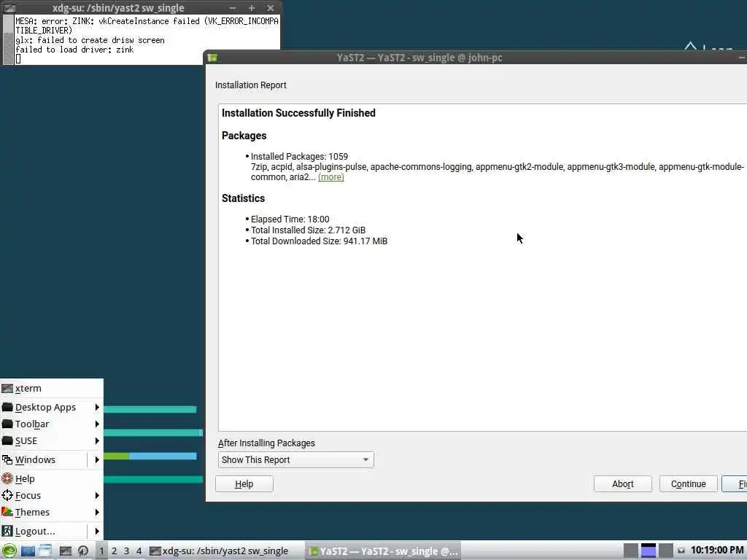Open the openSUSE start menu button
Viewport: 747px width, 560px height.
pyautogui.click(x=9, y=551)
